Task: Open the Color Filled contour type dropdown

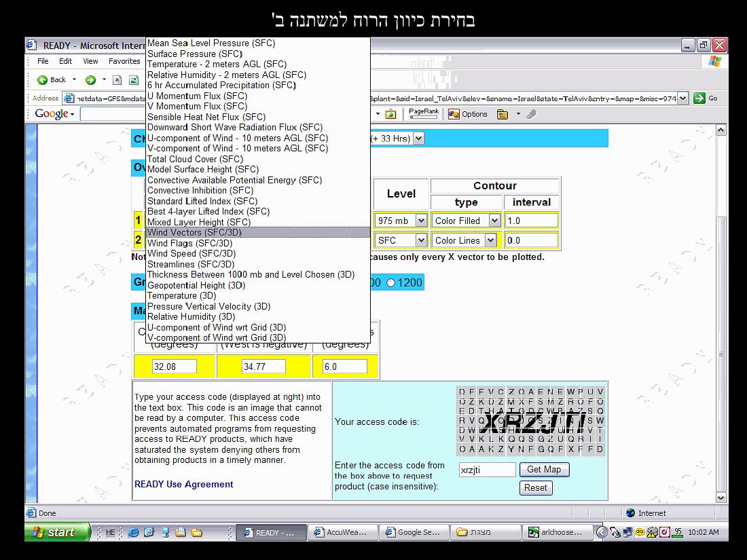Action: [x=494, y=221]
